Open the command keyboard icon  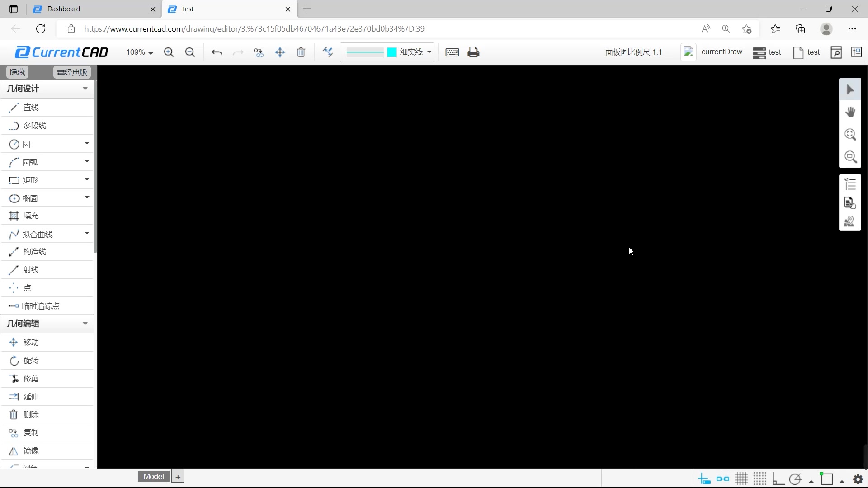(452, 52)
